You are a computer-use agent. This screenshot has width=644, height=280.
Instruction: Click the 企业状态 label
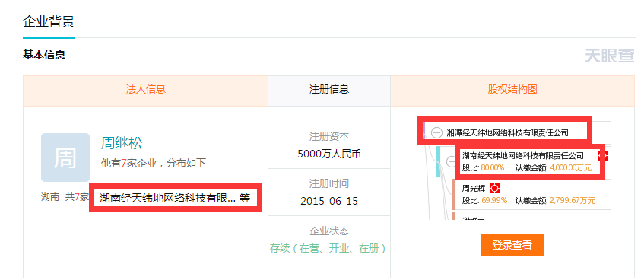point(329,231)
